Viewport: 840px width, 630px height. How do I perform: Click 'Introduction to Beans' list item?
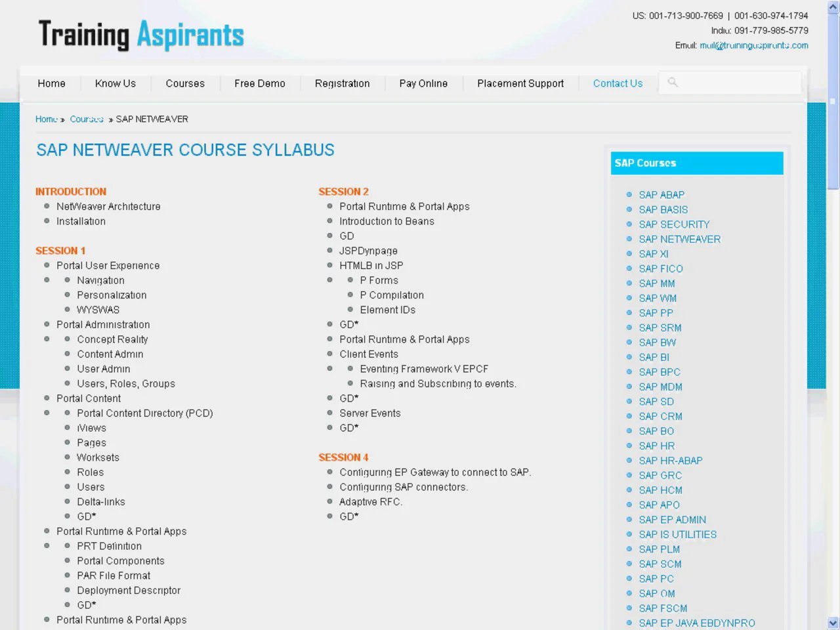387,221
